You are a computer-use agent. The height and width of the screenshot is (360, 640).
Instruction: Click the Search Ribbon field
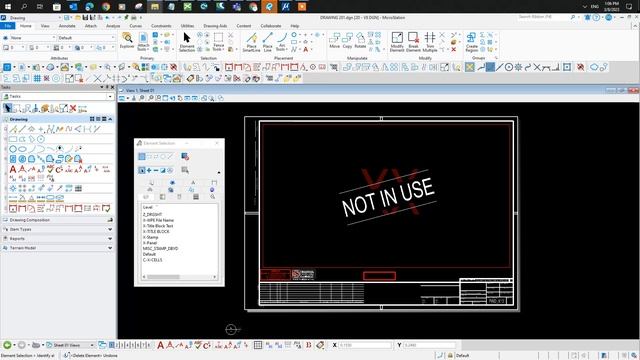543,17
